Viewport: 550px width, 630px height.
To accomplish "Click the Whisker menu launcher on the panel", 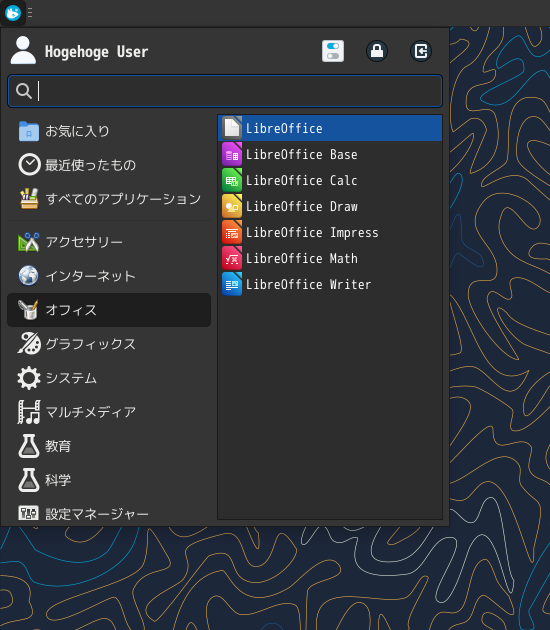I will pyautogui.click(x=13, y=13).
